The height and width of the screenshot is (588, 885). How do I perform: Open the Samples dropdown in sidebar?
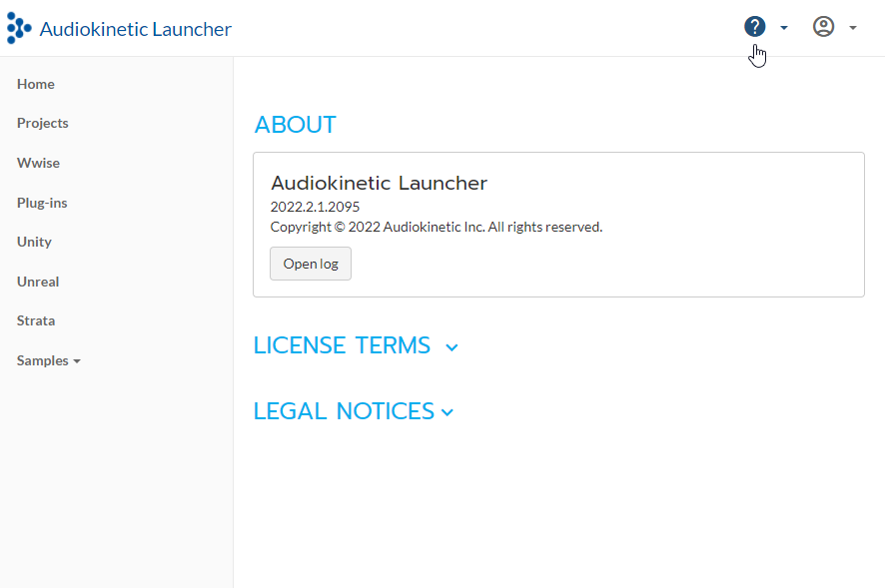(x=48, y=360)
